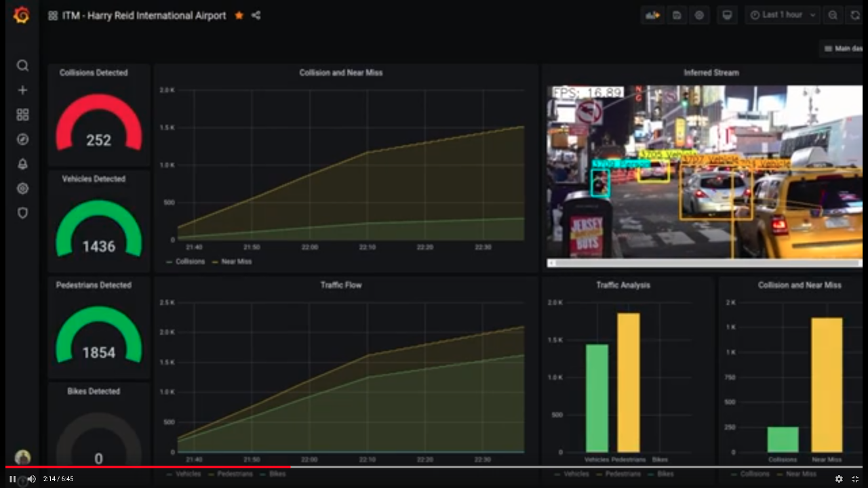This screenshot has width=868, height=488.
Task: Seek on the red video progress bar
Action: pyautogui.click(x=148, y=467)
